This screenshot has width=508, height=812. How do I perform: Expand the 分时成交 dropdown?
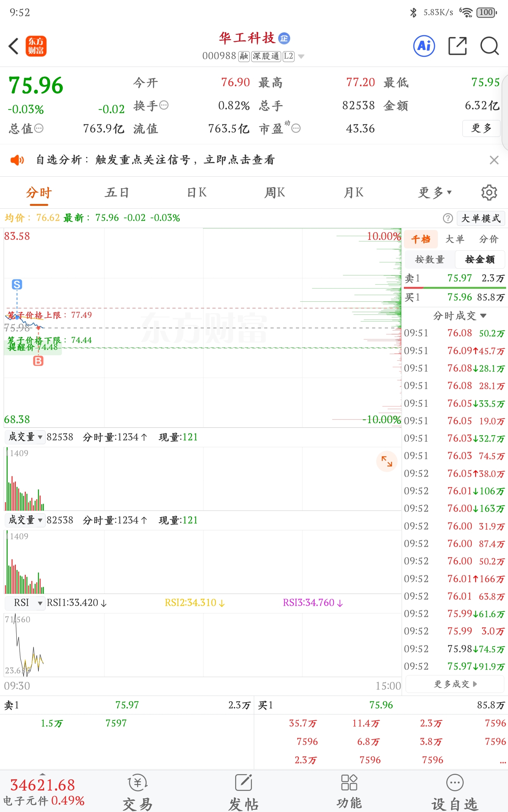(459, 316)
